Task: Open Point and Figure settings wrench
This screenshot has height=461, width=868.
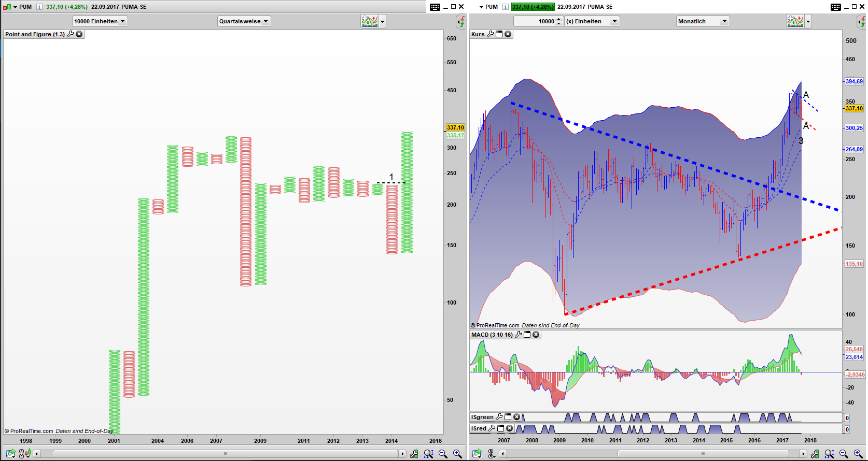Action: tap(71, 34)
